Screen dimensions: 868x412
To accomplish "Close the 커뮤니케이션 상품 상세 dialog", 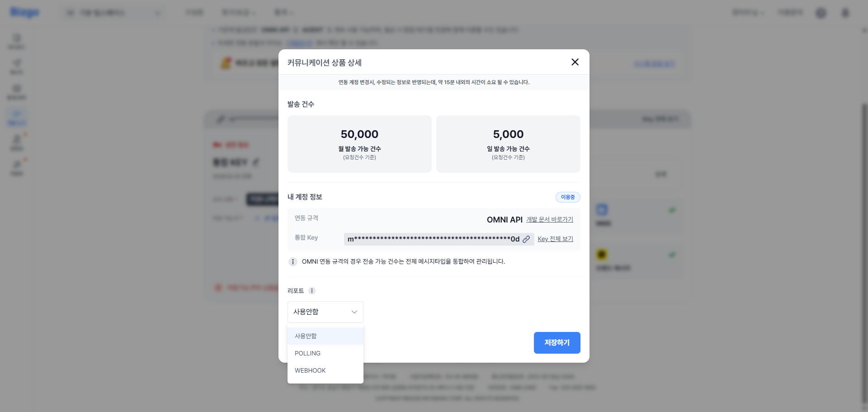I will pos(575,62).
